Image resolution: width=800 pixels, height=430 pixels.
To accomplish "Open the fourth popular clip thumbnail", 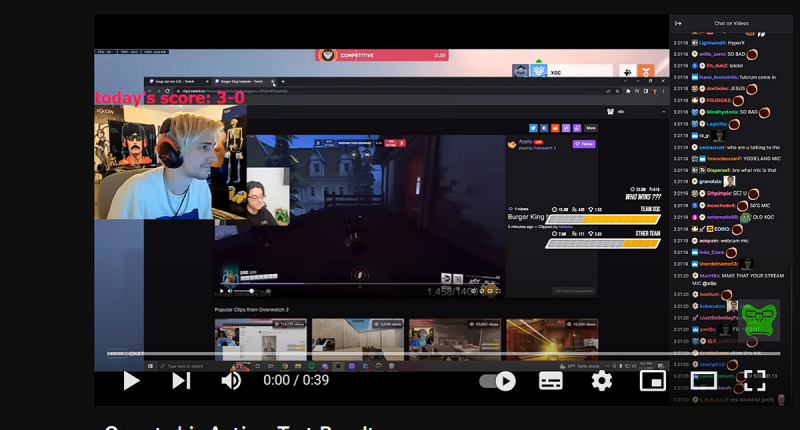I will 552,340.
